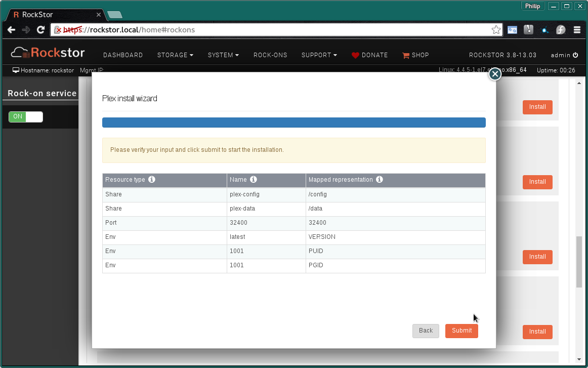
Task: Click the Mapped representation info icon
Action: point(380,179)
